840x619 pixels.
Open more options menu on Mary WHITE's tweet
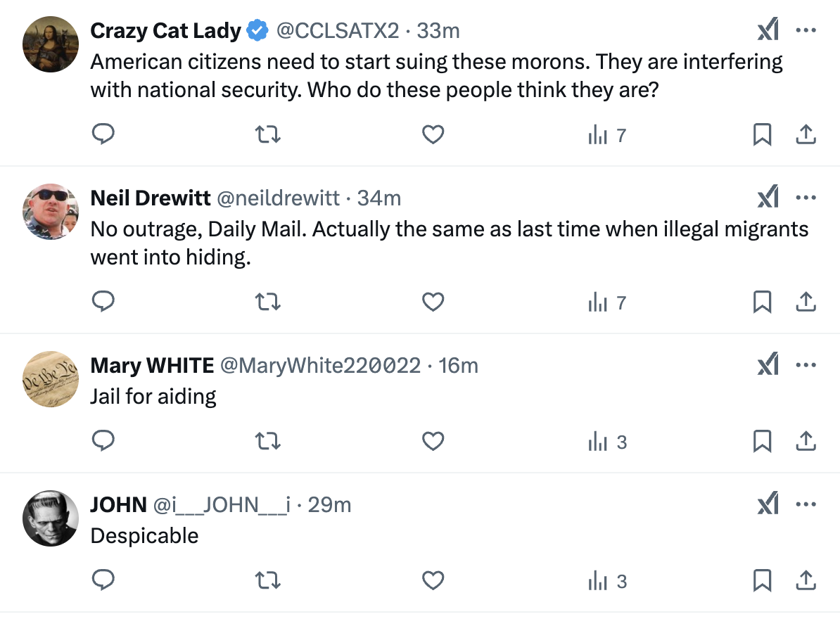[806, 365]
